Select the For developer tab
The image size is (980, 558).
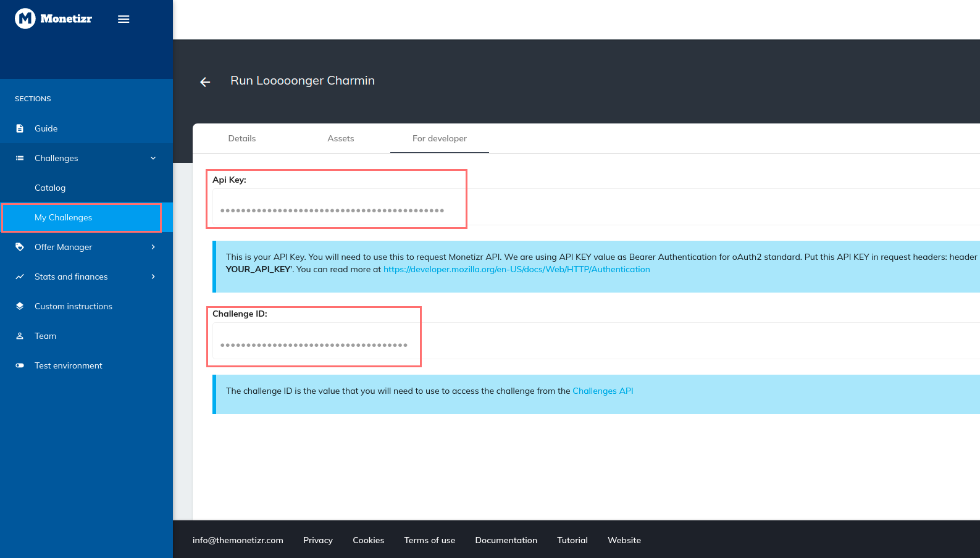point(440,138)
